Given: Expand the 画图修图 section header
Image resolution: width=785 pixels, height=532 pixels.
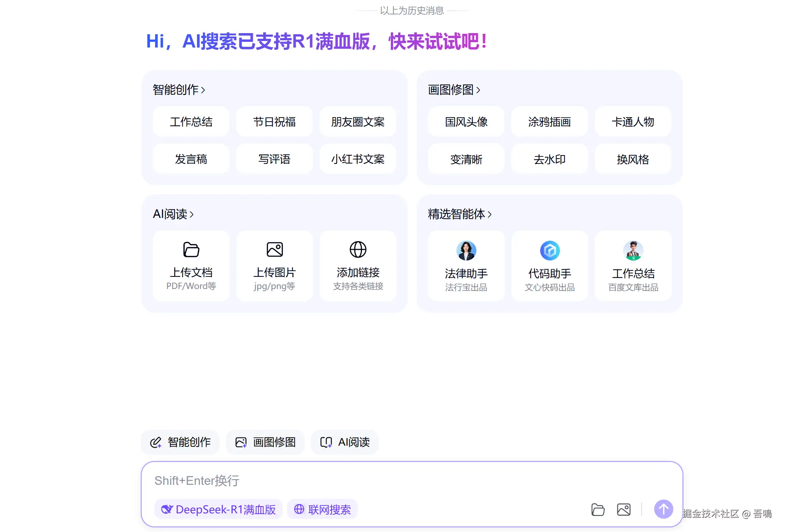Looking at the screenshot, I should (454, 90).
